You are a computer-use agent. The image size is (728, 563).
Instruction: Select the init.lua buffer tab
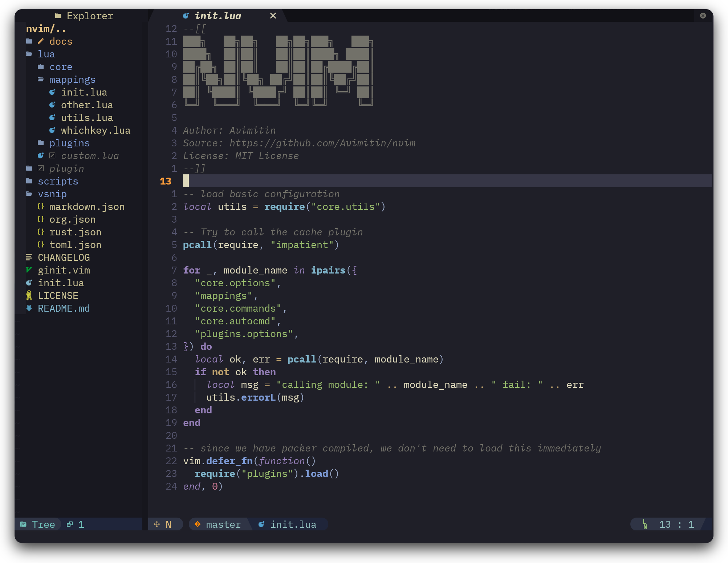coord(218,16)
